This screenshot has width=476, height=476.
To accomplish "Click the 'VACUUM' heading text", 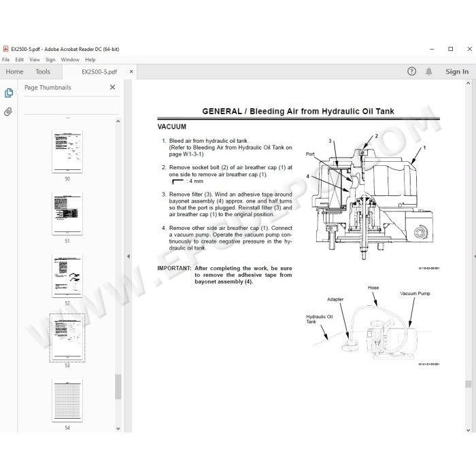I will [x=172, y=126].
